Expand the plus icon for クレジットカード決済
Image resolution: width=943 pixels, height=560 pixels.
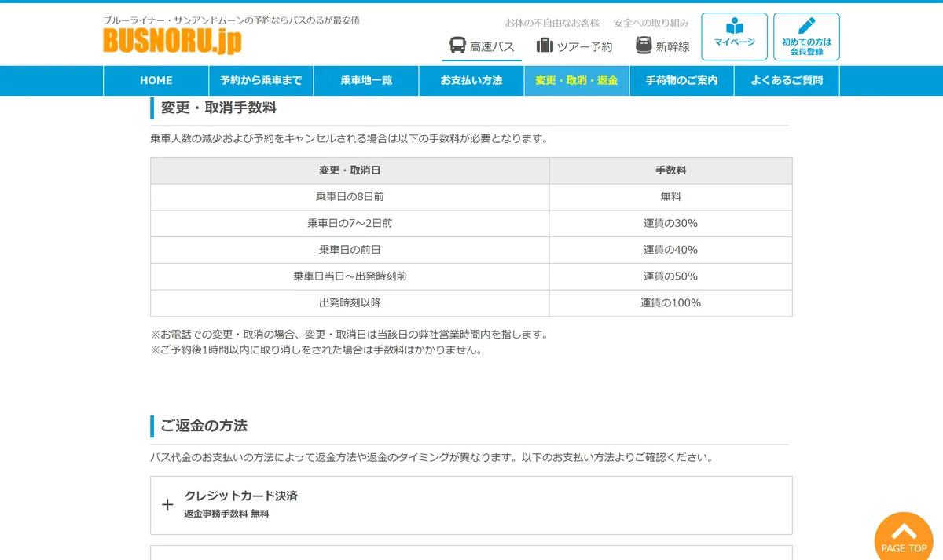point(167,504)
